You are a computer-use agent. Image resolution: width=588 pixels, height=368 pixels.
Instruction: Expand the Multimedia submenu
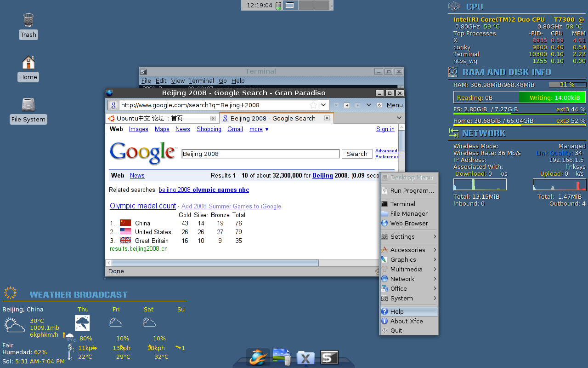(409, 269)
